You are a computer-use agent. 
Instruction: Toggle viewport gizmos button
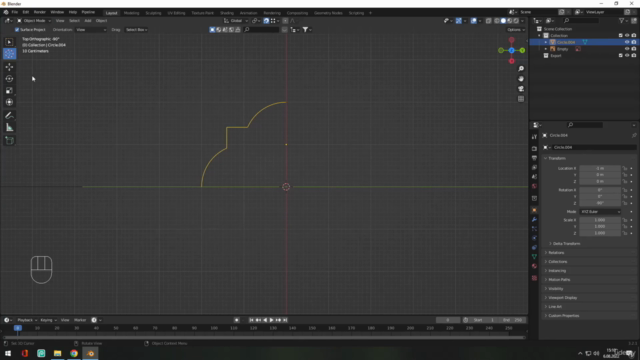(x=459, y=21)
